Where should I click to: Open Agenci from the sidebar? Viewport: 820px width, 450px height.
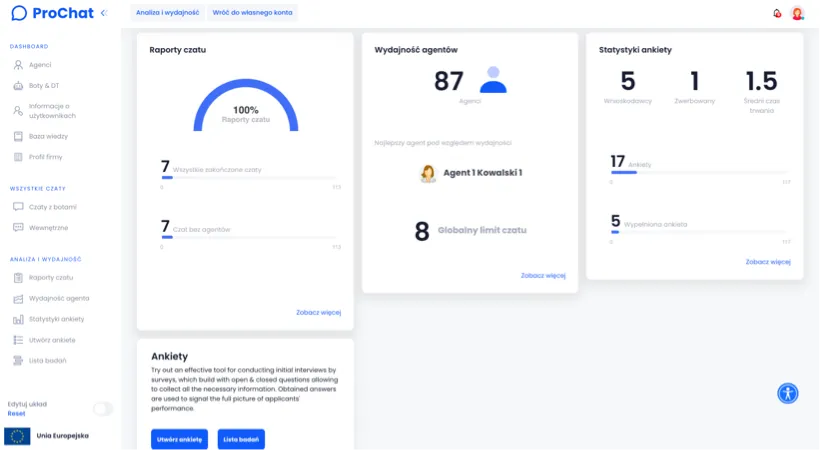[39, 65]
